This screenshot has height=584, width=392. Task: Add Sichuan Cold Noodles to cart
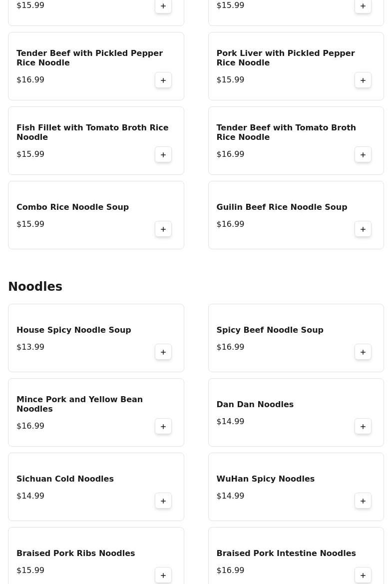click(163, 501)
